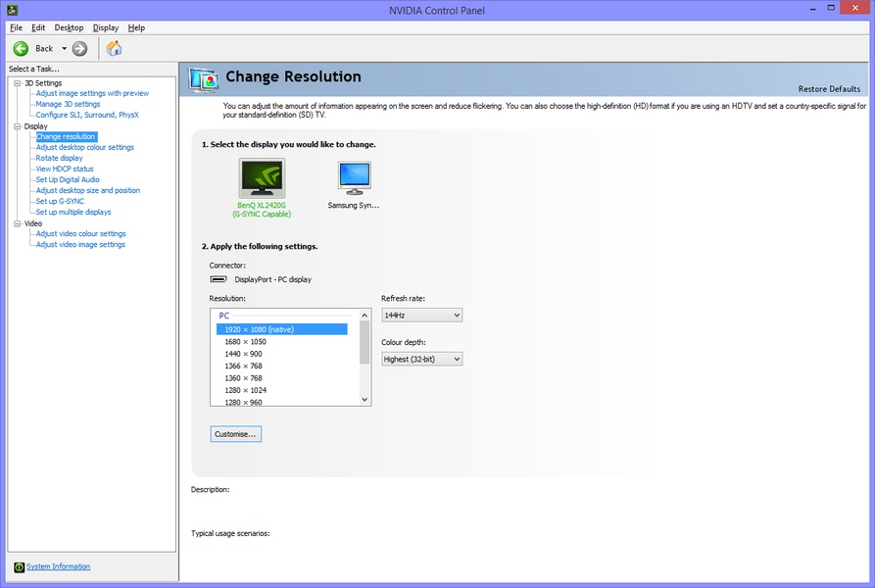
Task: Click the System Information icon
Action: 19,566
